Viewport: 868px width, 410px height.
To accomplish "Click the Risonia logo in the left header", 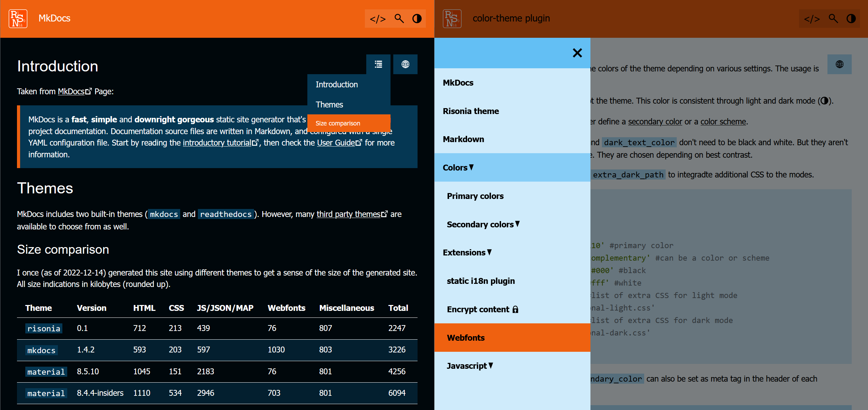I will click(17, 18).
